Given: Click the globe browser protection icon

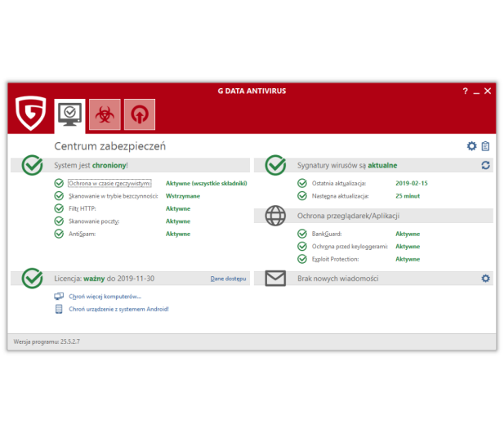Looking at the screenshot, I should pyautogui.click(x=275, y=216).
